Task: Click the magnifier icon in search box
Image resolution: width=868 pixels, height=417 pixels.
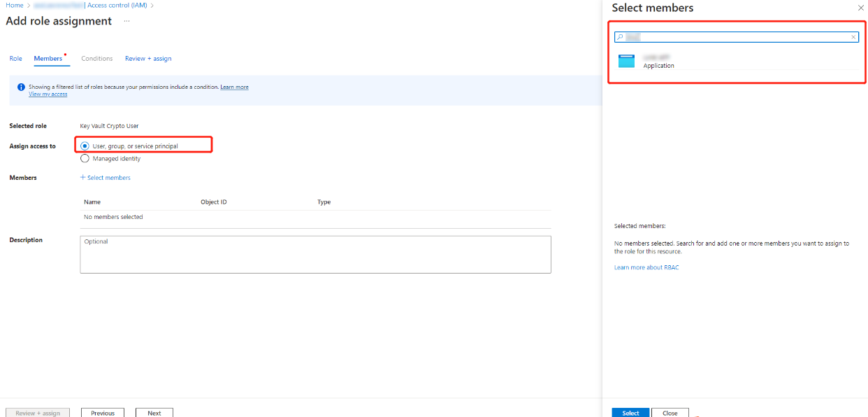Action: pos(621,36)
